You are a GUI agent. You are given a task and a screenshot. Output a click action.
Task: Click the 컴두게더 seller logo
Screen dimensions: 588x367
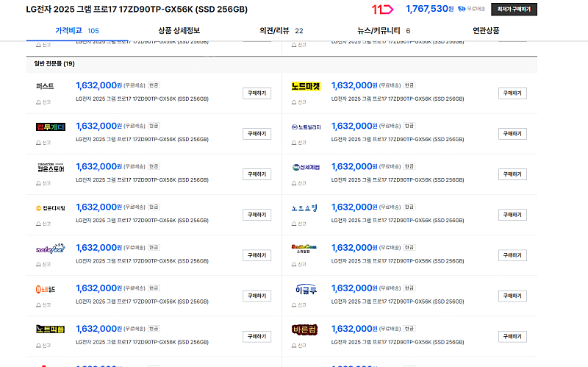click(51, 127)
